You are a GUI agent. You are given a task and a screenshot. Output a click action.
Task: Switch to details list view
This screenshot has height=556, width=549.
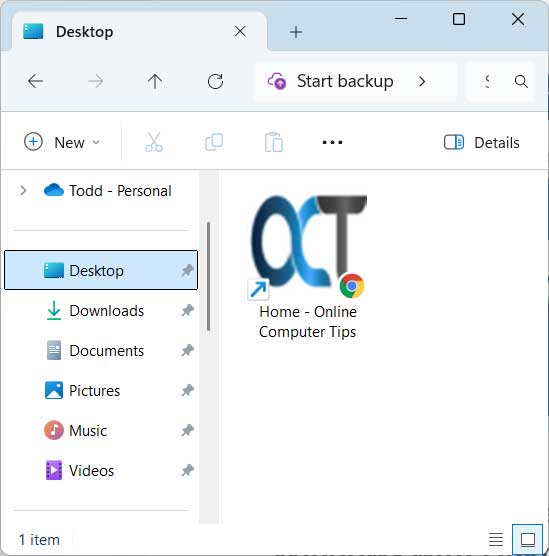(496, 540)
